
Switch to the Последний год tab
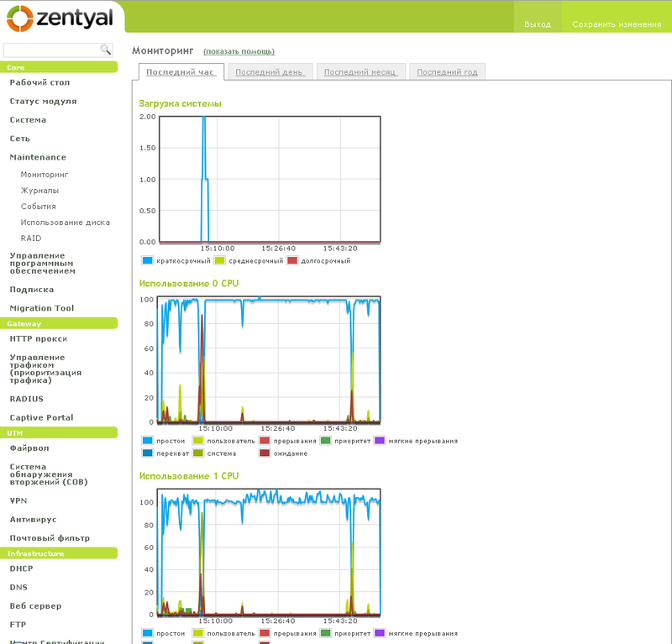coord(447,71)
